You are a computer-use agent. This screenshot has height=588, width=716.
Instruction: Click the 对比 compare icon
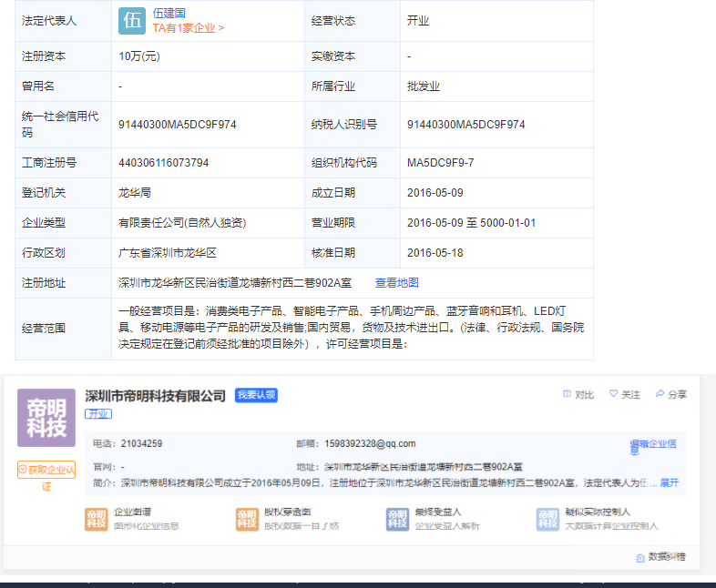[568, 394]
